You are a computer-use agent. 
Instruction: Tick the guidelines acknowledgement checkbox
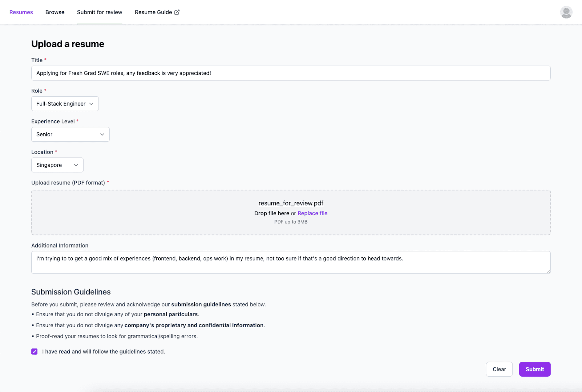(x=34, y=351)
